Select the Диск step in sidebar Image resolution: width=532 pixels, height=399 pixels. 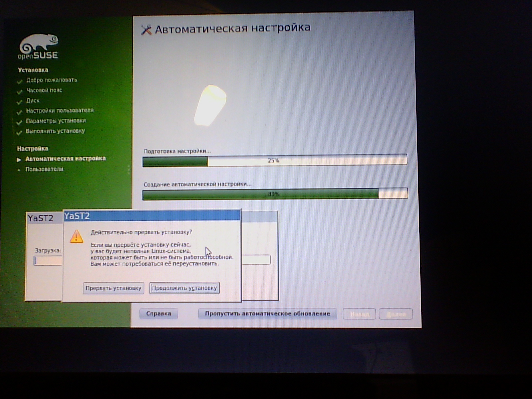33,100
